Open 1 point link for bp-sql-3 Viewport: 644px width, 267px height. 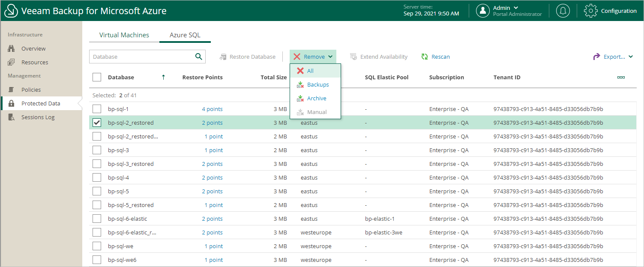[214, 150]
